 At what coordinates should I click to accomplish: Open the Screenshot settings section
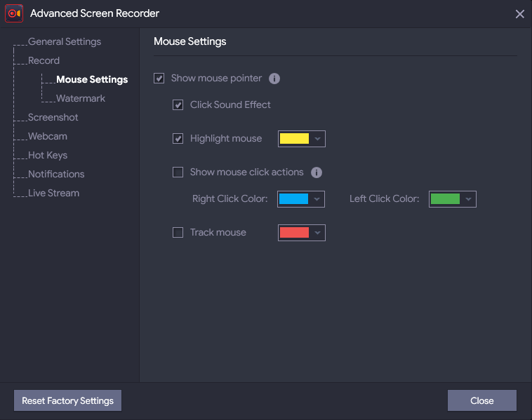(53, 117)
